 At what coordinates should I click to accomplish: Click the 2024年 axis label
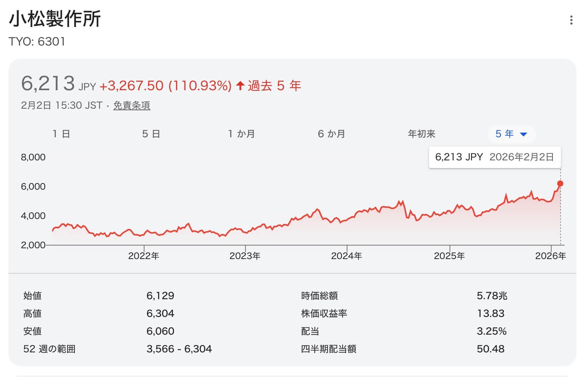[x=346, y=256]
